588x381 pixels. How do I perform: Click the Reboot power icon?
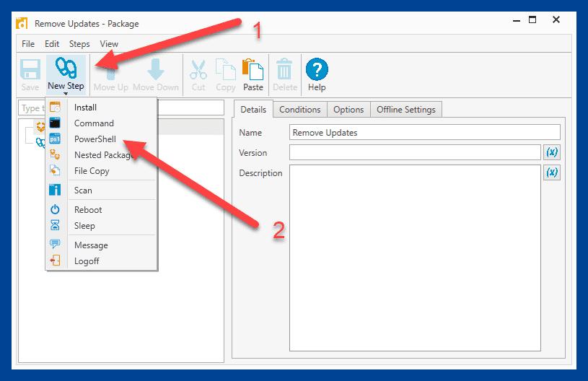click(55, 209)
